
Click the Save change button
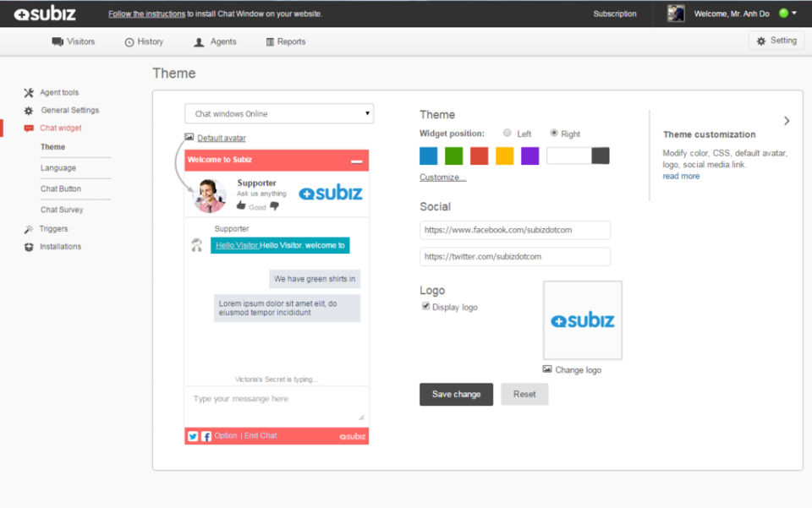click(456, 394)
